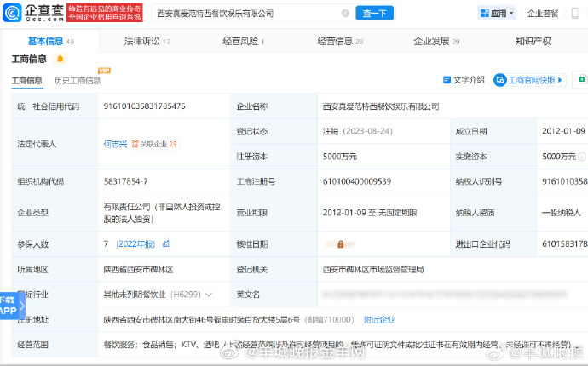
Task: Select the 陕西省西安市碑林区 region text
Action: coord(138,269)
